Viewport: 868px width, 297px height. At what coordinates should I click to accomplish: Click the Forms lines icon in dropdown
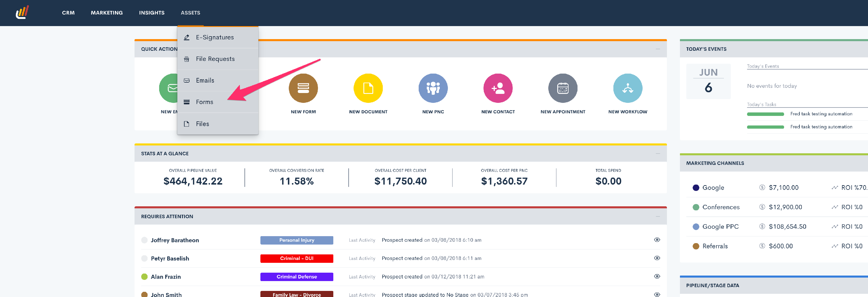pyautogui.click(x=186, y=102)
